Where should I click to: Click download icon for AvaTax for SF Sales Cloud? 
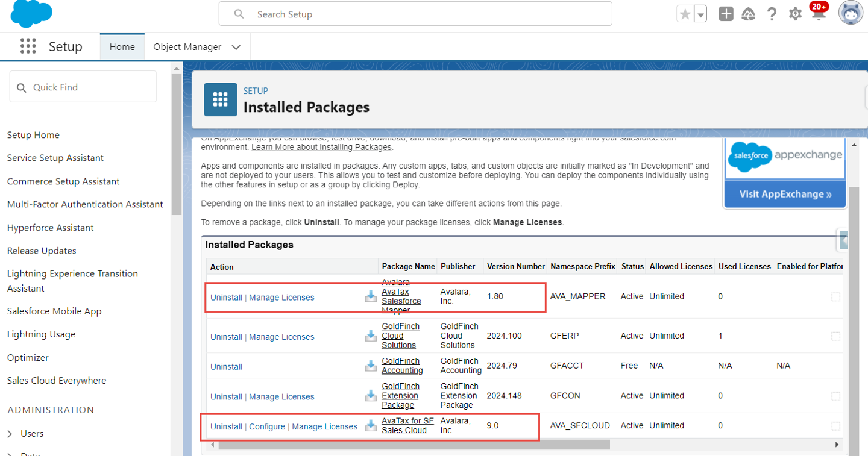pyautogui.click(x=371, y=425)
